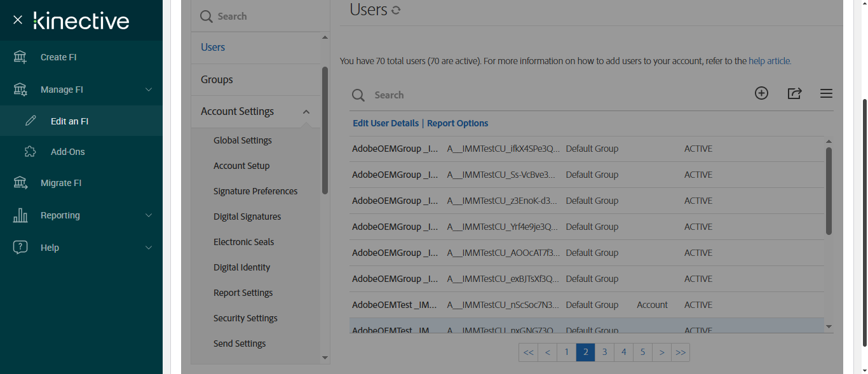The width and height of the screenshot is (868, 374).
Task: Click the refresh icon beside Users heading
Action: tap(396, 10)
